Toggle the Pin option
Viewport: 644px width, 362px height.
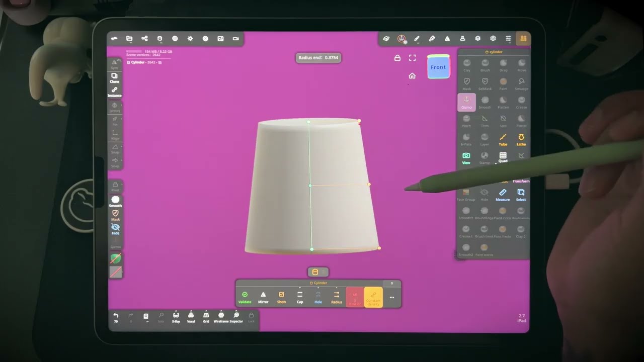(115, 121)
